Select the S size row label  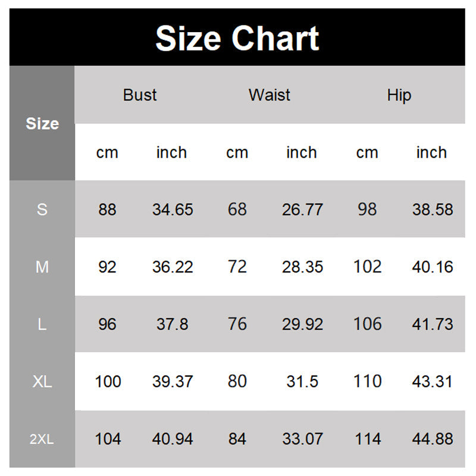pyautogui.click(x=42, y=209)
